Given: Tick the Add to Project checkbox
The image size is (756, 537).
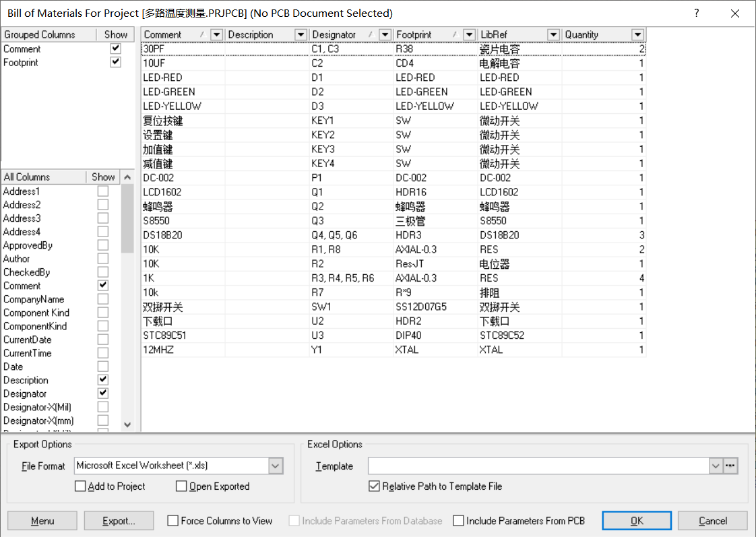Looking at the screenshot, I should point(80,486).
